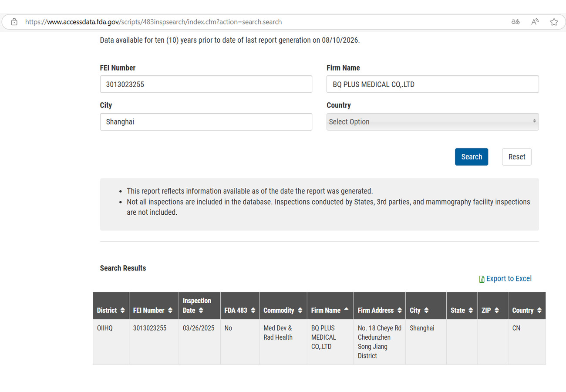Click the Reset button
Viewport: 566px width, 392px height.
point(517,157)
